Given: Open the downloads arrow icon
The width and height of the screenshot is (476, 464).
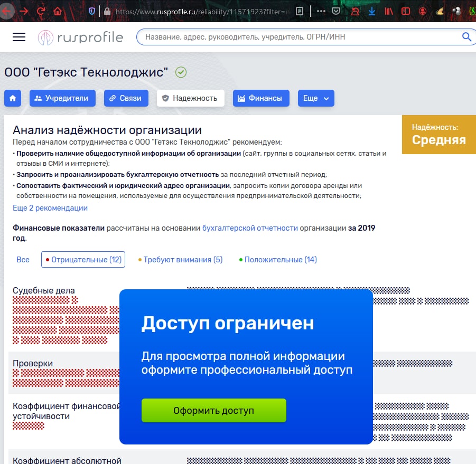Looking at the screenshot, I should (x=371, y=12).
